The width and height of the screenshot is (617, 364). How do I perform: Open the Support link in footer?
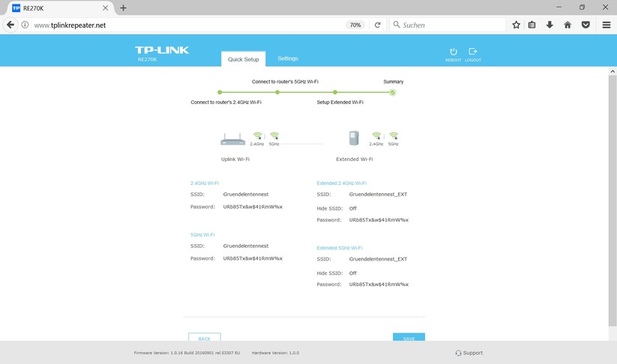click(469, 353)
